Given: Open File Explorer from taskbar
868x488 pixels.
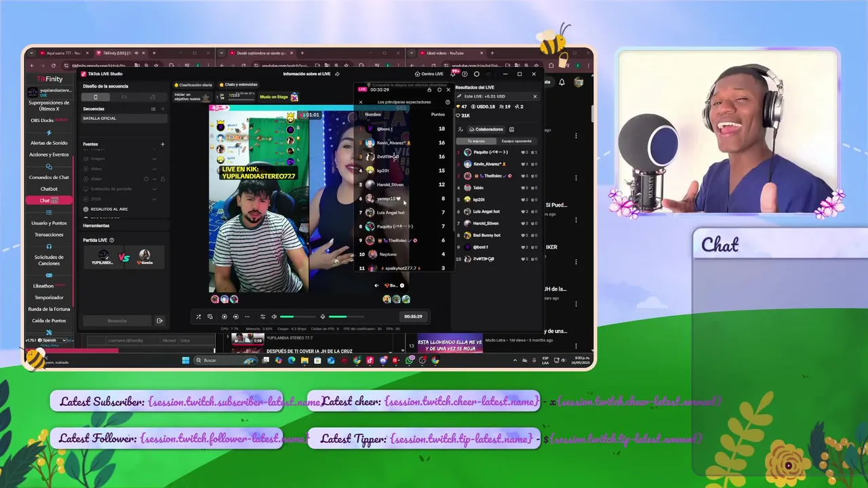Looking at the screenshot, I should [x=304, y=361].
